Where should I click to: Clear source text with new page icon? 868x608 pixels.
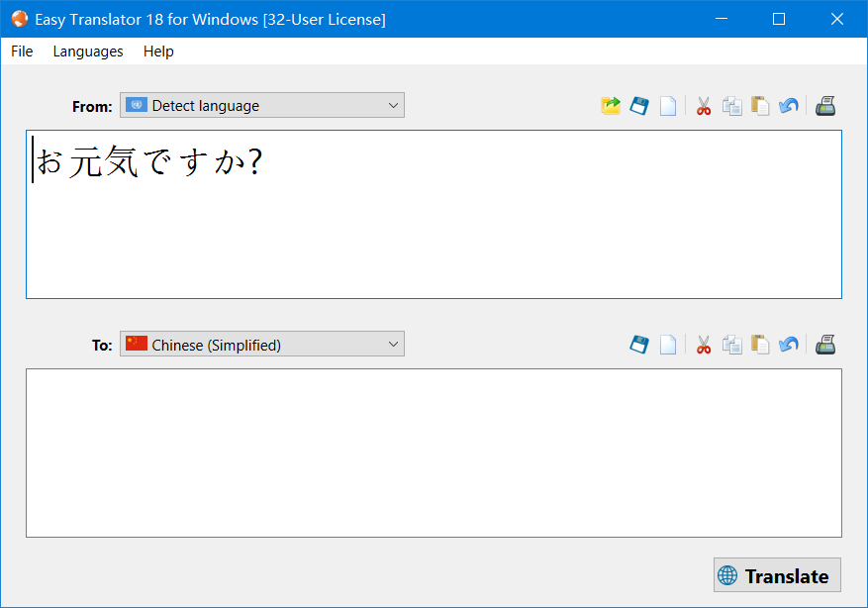[668, 106]
